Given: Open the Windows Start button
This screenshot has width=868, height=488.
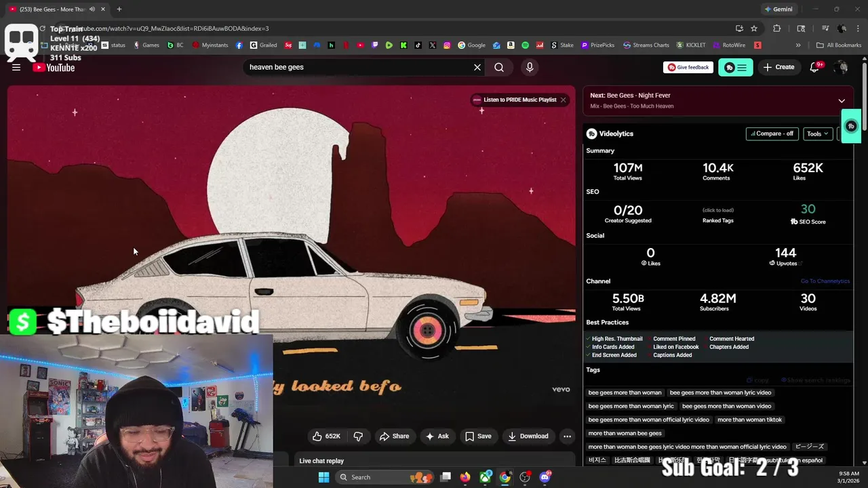Looking at the screenshot, I should coord(324,477).
